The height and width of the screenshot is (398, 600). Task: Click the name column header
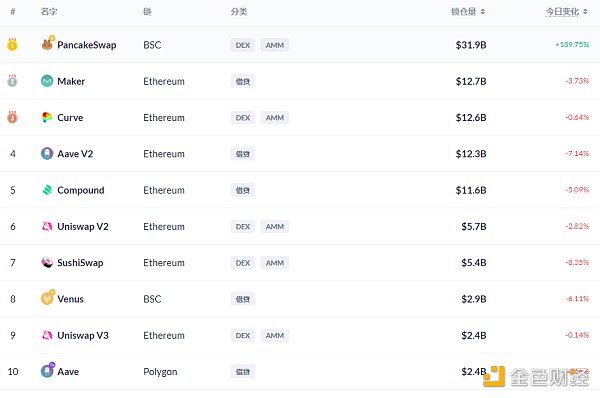coord(49,12)
